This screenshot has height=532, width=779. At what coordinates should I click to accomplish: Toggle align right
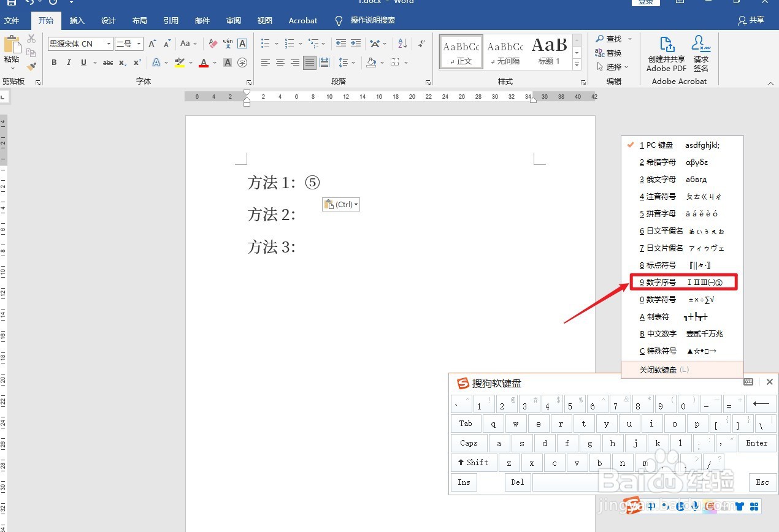tap(295, 63)
